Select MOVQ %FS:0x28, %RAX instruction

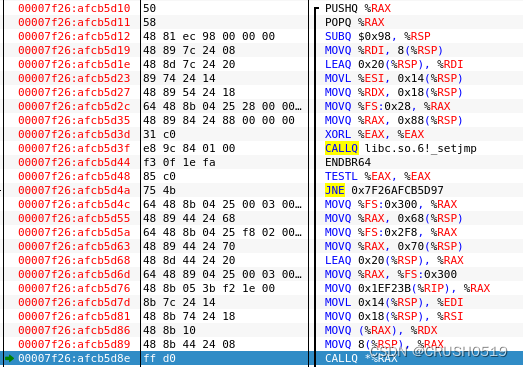pyautogui.click(x=388, y=106)
